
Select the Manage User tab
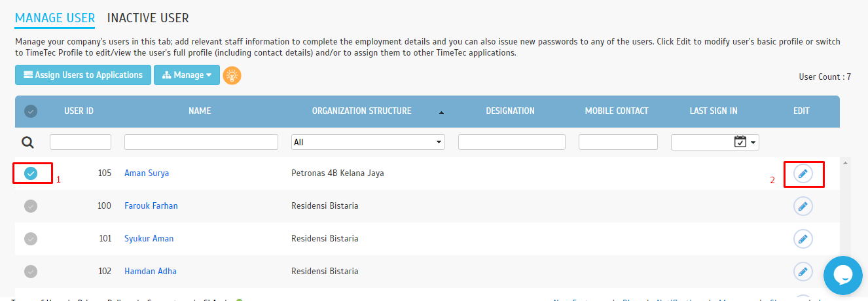pos(55,18)
